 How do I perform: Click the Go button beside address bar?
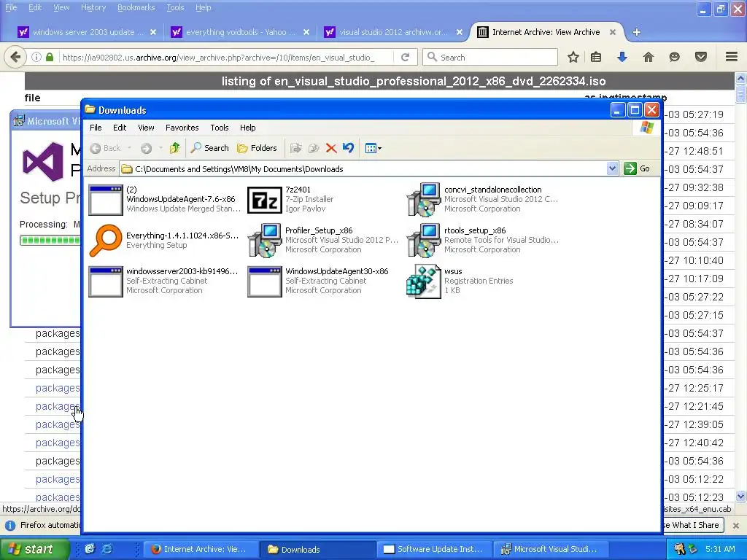click(637, 168)
